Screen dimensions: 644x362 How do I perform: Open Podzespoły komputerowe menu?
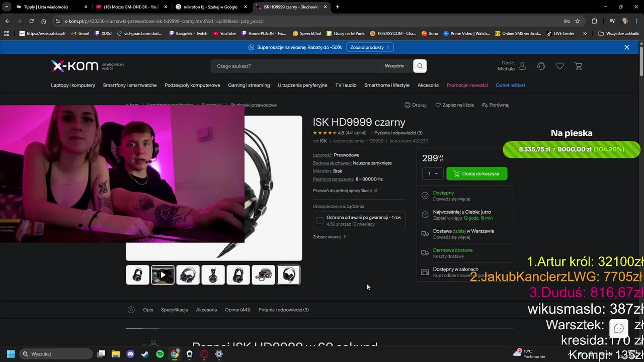tap(192, 85)
